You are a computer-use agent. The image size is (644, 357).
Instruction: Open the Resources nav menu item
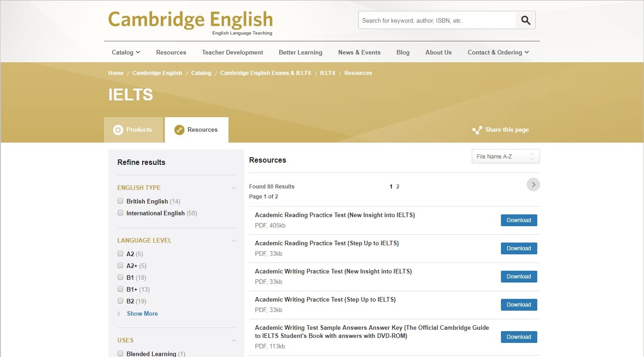pyautogui.click(x=171, y=52)
